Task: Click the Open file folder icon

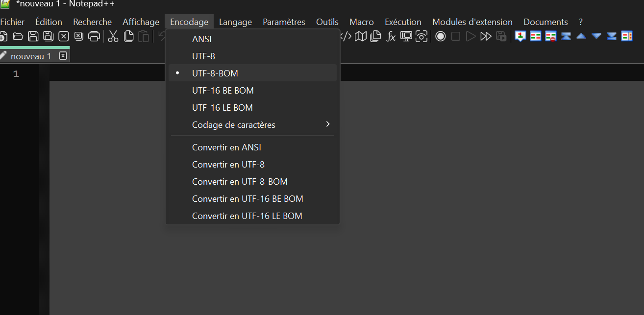Action: pyautogui.click(x=18, y=36)
